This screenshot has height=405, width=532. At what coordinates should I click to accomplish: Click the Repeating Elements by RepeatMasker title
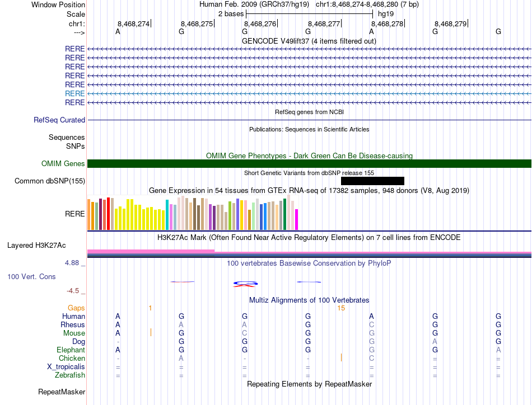pos(309,384)
